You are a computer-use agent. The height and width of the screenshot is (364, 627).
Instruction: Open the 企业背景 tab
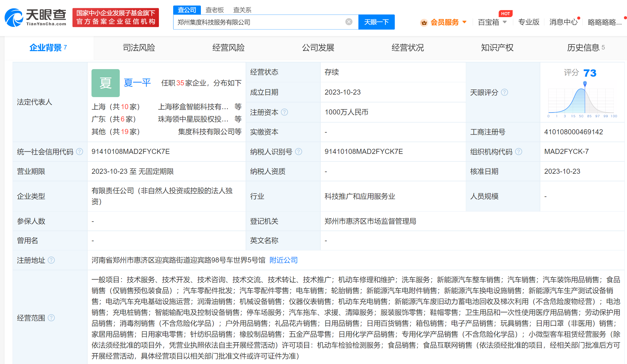click(48, 48)
